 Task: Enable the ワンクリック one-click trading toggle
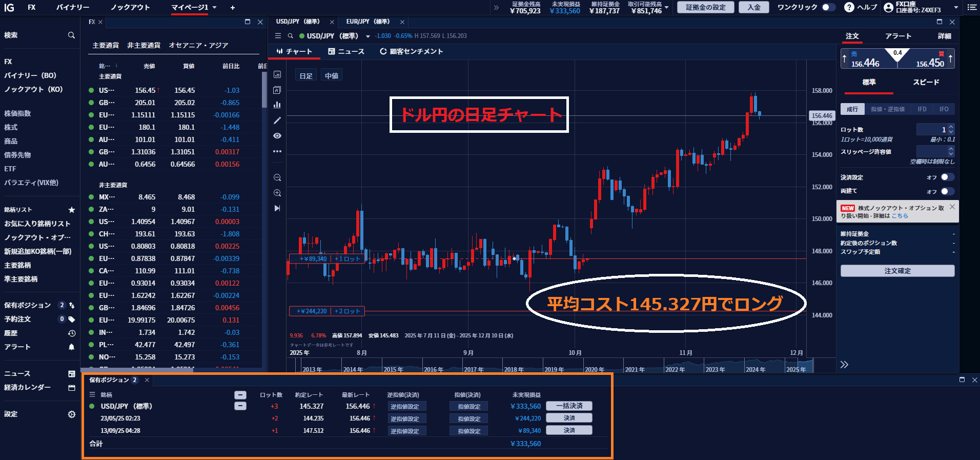[827, 7]
